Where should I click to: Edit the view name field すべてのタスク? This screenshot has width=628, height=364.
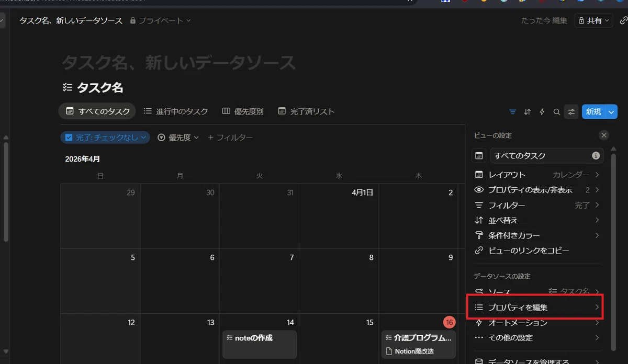546,156
